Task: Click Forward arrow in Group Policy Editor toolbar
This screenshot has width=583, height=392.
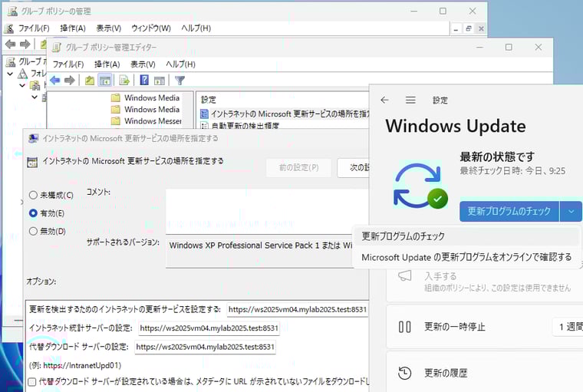Action: pos(70,80)
